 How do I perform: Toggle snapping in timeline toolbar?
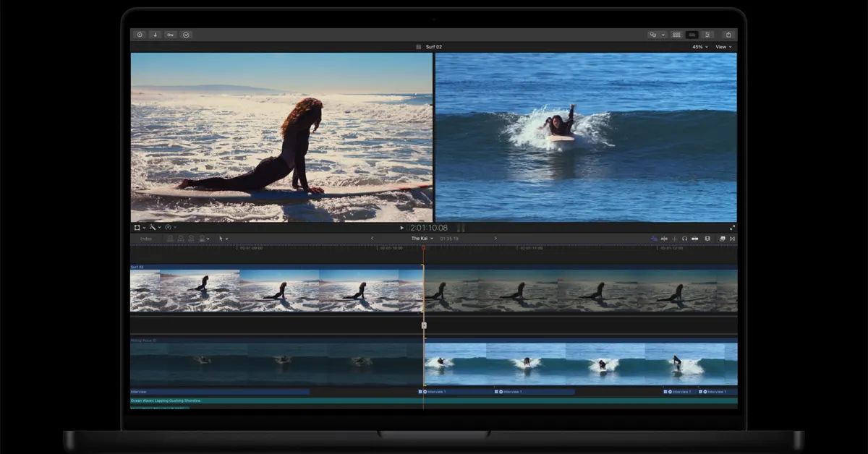pos(694,239)
